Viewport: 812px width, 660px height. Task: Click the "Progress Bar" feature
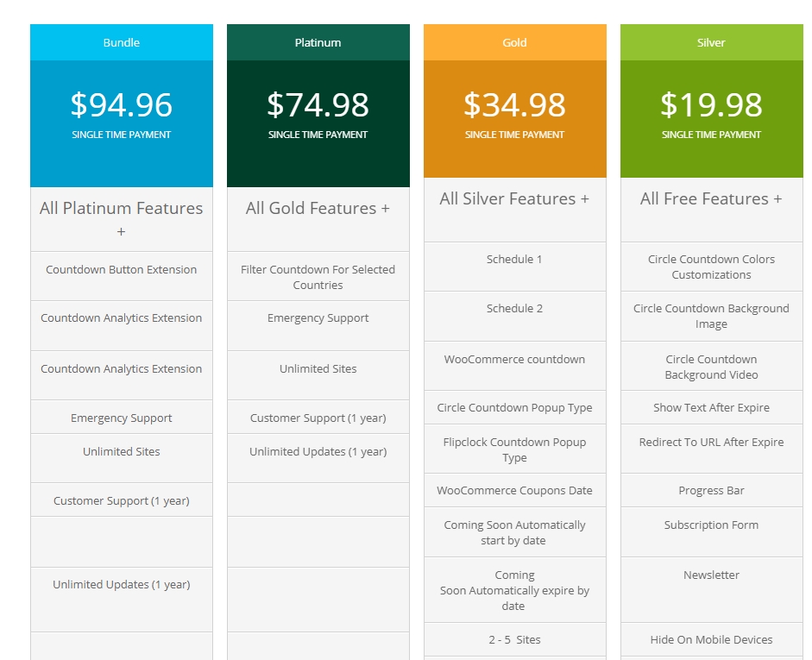point(712,490)
